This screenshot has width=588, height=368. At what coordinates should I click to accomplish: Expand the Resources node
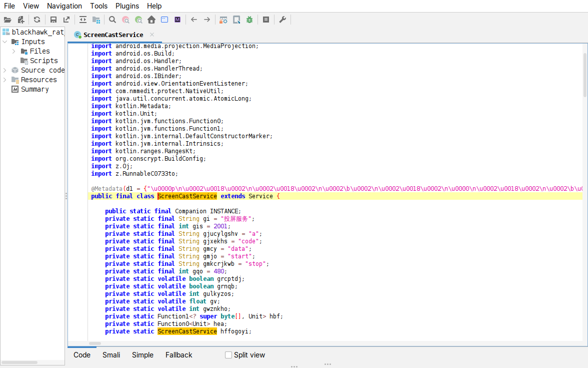tap(5, 80)
